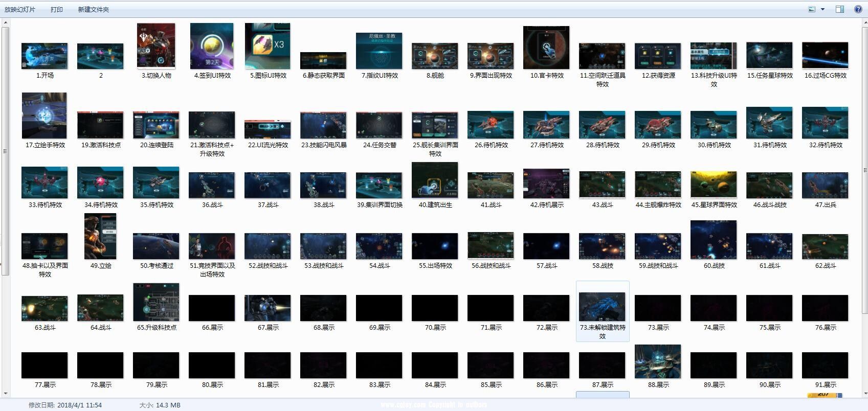Open the change view icon
Screen dimensions: 868x411
pyautogui.click(x=812, y=9)
